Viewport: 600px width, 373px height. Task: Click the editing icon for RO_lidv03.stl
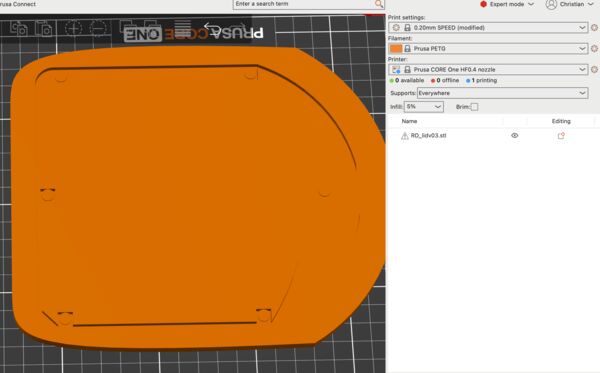(561, 135)
